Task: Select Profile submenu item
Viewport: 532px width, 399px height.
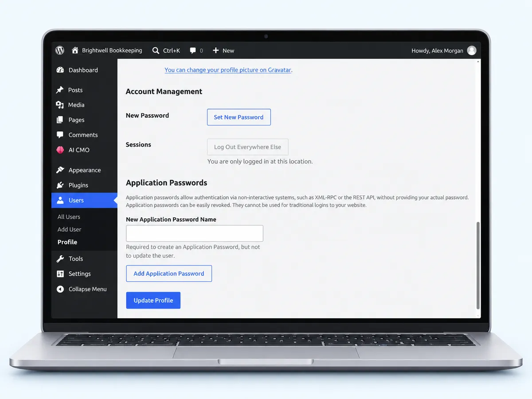Action: (67, 242)
